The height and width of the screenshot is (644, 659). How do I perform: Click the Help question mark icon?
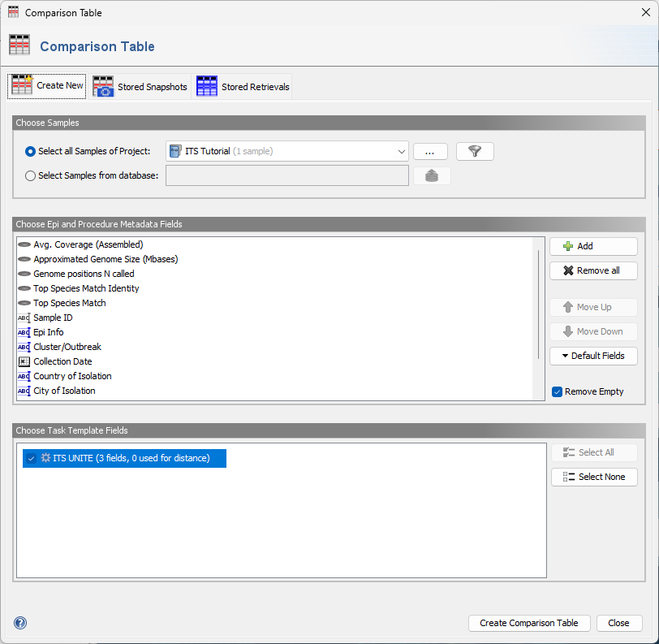(x=19, y=623)
